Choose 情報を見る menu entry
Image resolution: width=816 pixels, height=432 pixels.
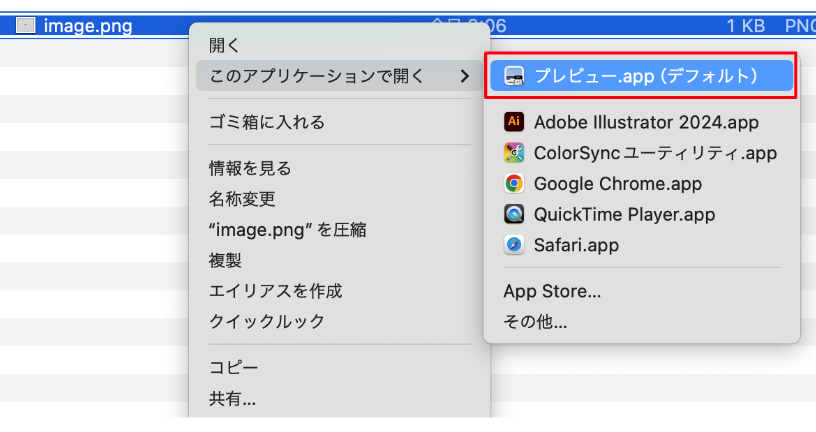250,168
